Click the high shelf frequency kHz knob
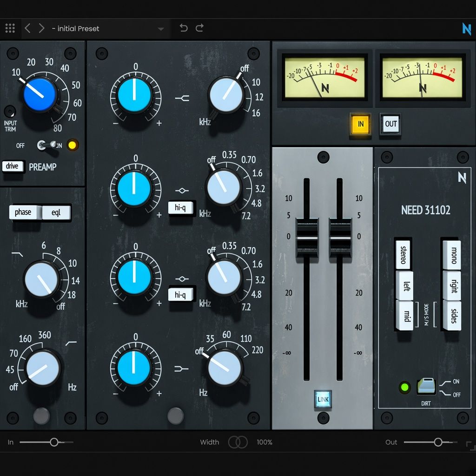 226,94
